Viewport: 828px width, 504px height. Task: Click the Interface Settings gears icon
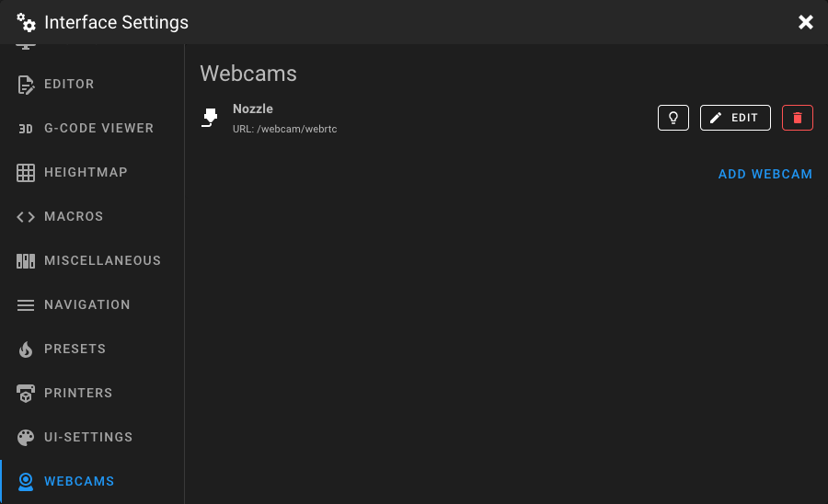pyautogui.click(x=26, y=23)
